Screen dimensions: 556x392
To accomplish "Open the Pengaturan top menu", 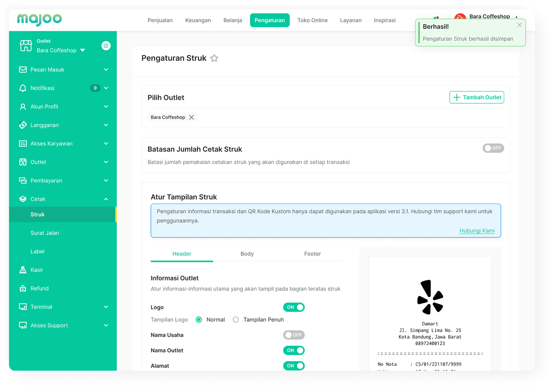I will (x=270, y=20).
